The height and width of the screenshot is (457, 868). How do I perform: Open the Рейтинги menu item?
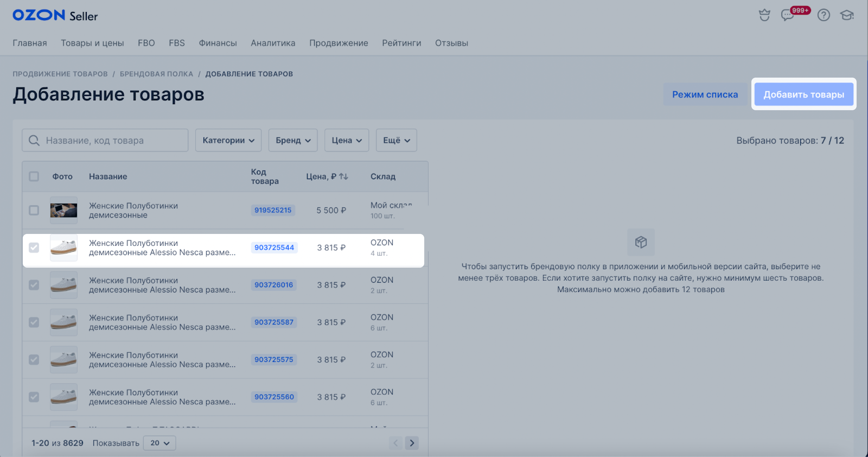[401, 43]
